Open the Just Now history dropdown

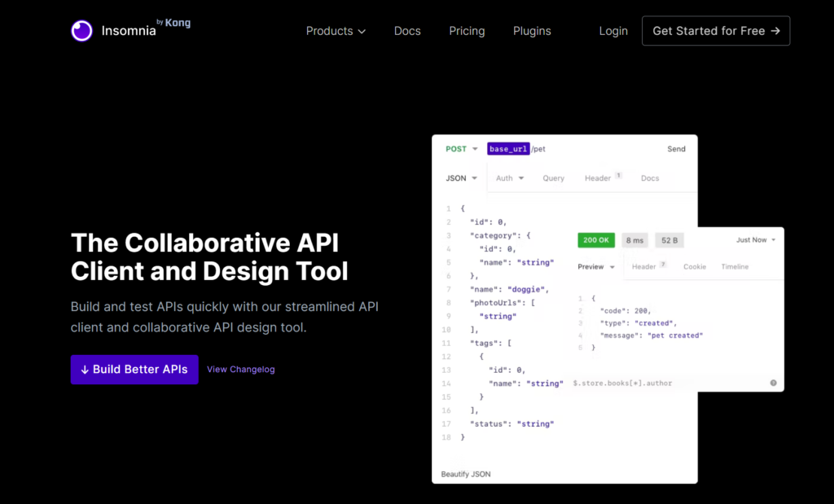point(756,239)
